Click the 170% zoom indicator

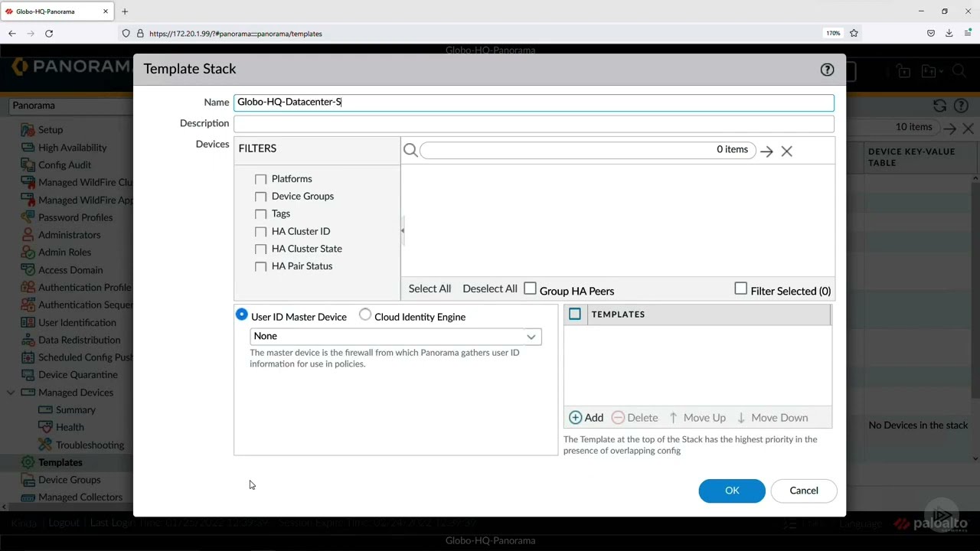tap(833, 34)
